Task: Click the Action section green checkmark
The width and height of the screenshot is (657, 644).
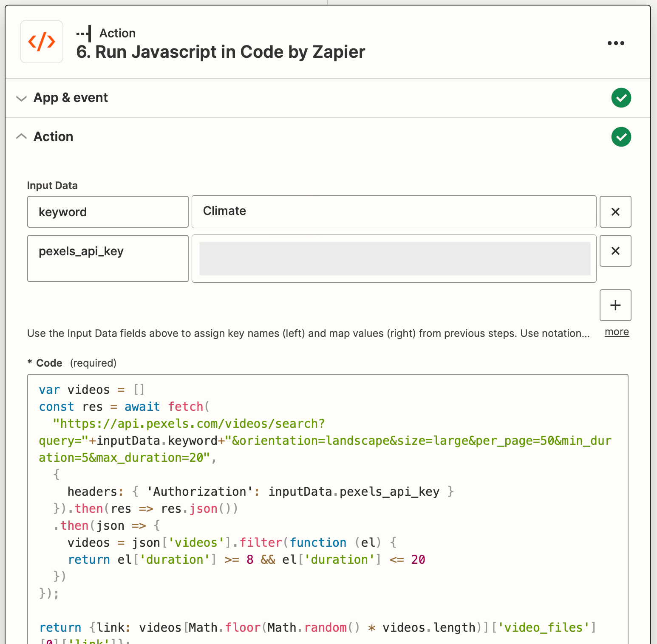Action: click(x=621, y=137)
